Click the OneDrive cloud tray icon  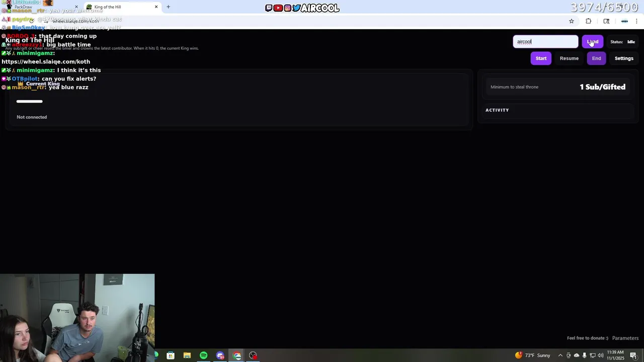[577, 355]
